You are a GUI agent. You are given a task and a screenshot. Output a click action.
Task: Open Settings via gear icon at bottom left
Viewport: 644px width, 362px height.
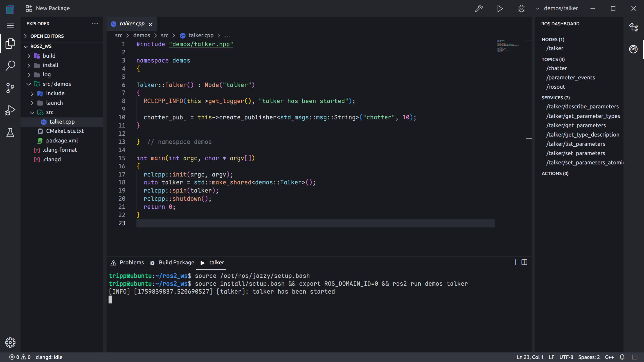point(10,342)
